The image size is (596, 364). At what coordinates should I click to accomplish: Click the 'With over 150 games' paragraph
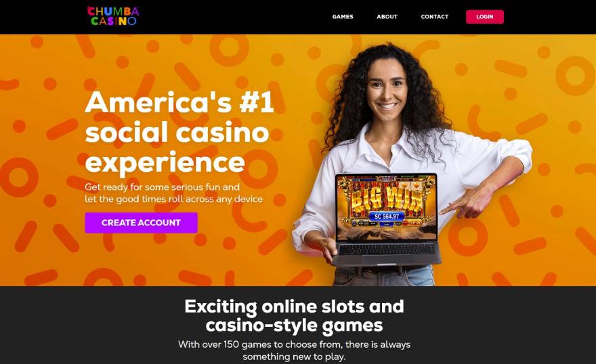294,350
